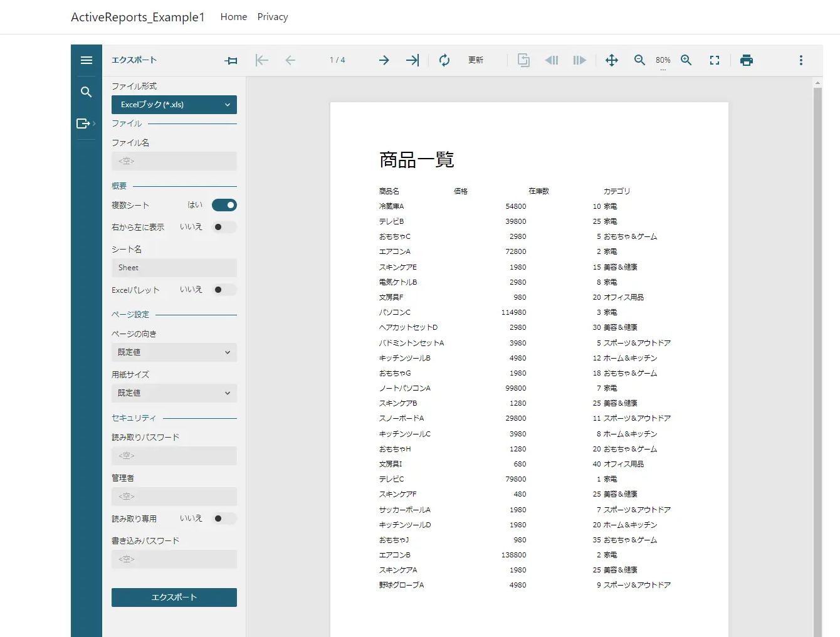Click the ノートパソコンA product name
The width and height of the screenshot is (840, 637).
click(x=405, y=388)
